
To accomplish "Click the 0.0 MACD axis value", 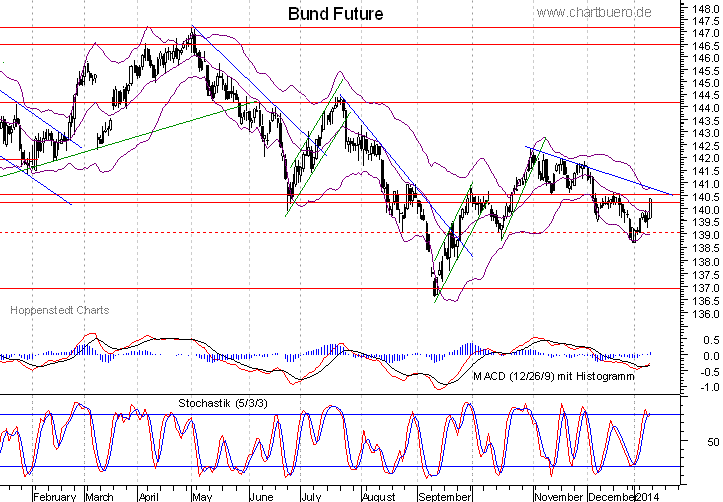I will click(x=711, y=356).
